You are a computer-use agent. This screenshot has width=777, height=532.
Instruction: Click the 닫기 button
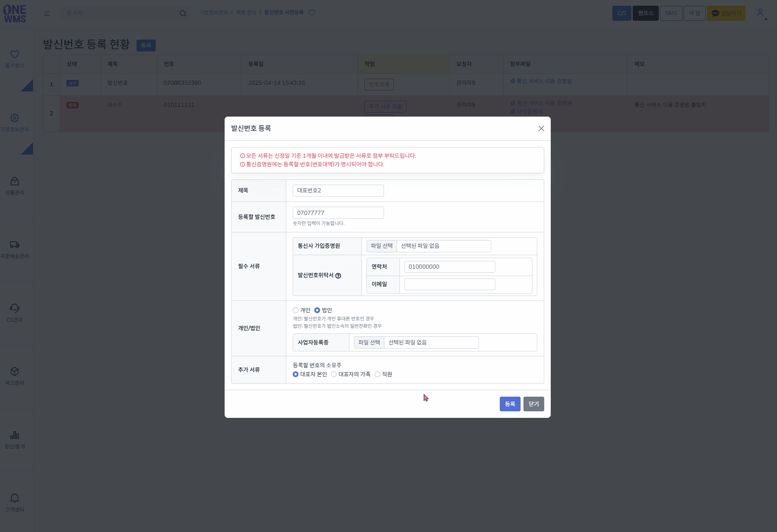tap(534, 404)
